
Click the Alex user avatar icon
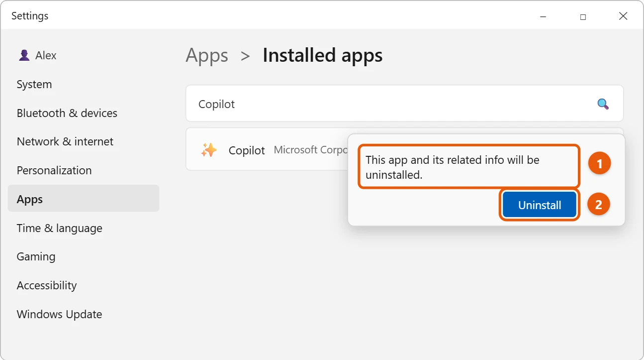click(24, 55)
